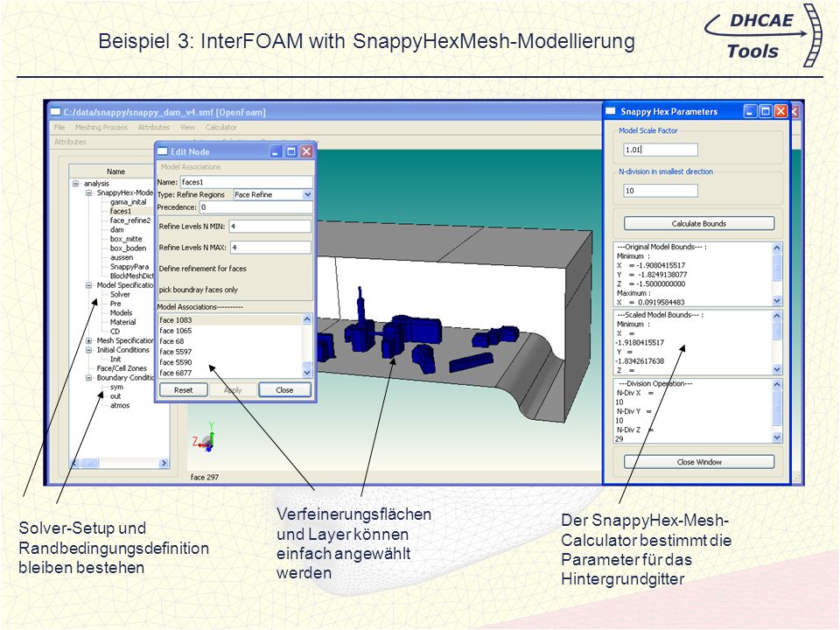Expand the Mesh Specification node

click(89, 340)
